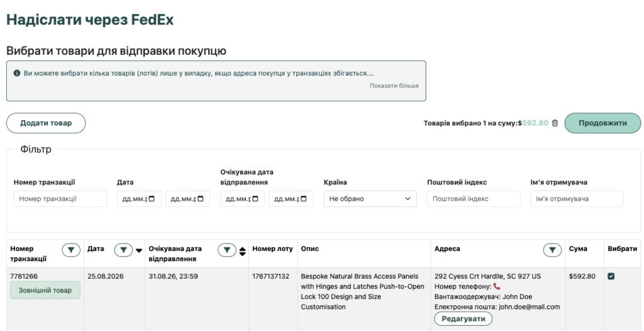Uncheck the Вибрати checkbox for transaction 7781266
Screen dimensions: 644x331
[611, 276]
